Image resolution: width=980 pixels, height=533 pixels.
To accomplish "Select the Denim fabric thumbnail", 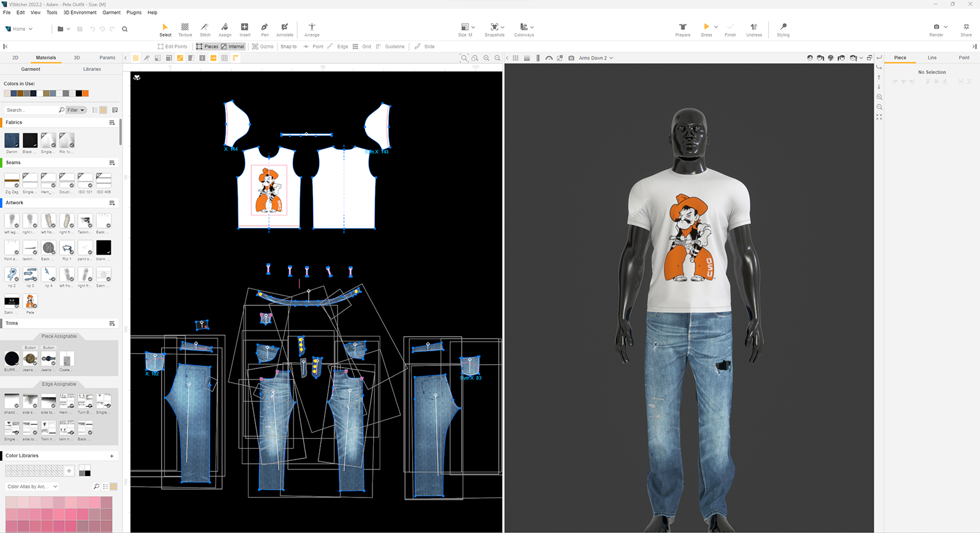I will (x=12, y=140).
